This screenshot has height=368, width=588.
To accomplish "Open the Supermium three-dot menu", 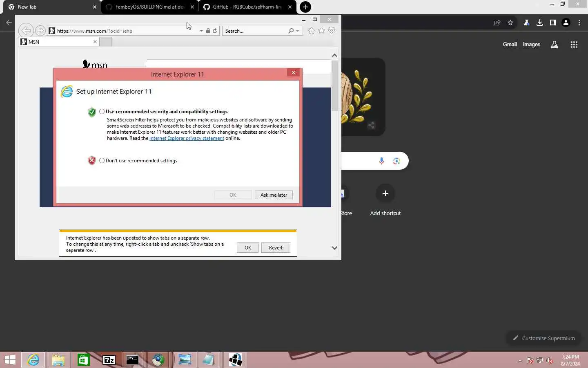I will click(579, 23).
